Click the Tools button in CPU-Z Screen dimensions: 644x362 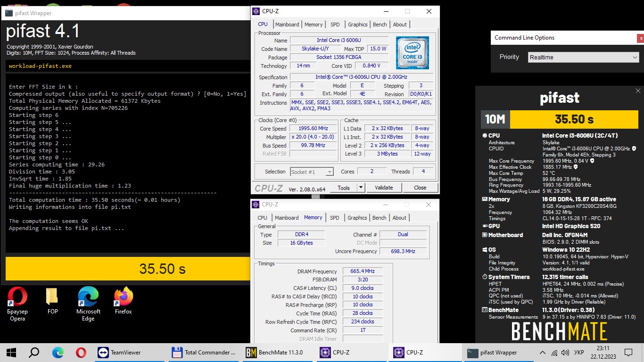pyautogui.click(x=344, y=188)
